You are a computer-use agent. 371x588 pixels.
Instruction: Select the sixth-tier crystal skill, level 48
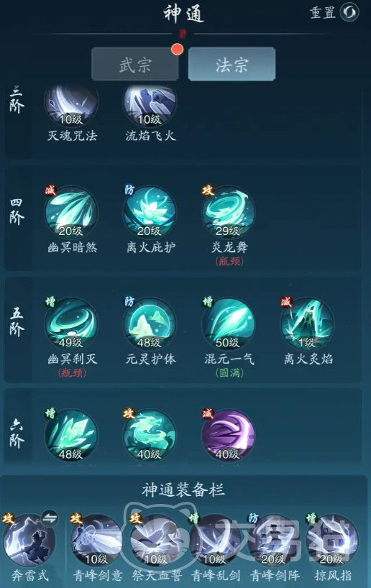coord(71,436)
